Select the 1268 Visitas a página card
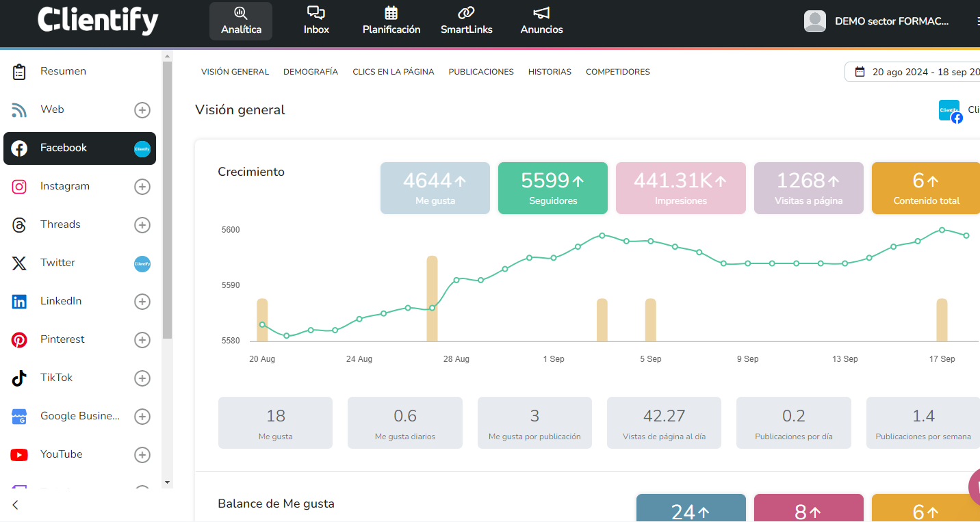 tap(809, 188)
